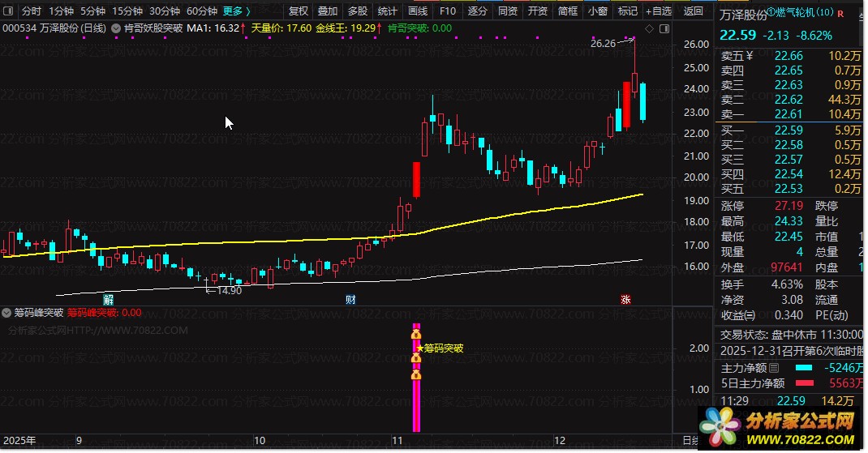Switch to 60分钟 period

coord(201,11)
